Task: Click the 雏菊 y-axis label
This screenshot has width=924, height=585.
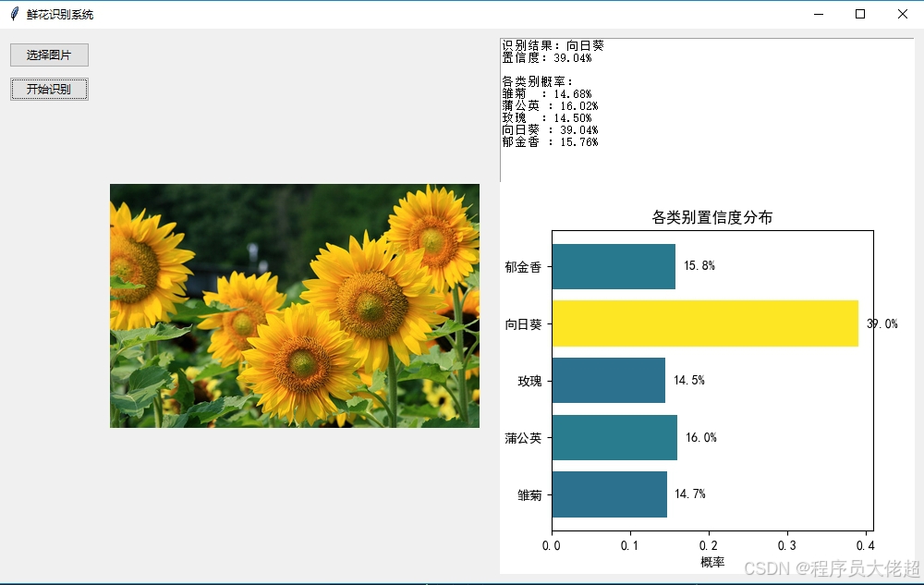Action: pos(529,495)
